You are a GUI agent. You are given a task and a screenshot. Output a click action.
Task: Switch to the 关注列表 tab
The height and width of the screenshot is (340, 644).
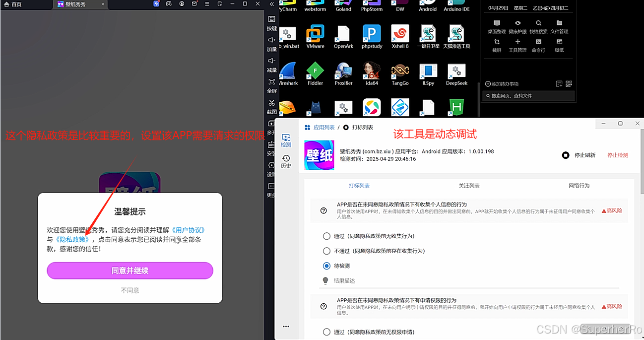tap(469, 186)
